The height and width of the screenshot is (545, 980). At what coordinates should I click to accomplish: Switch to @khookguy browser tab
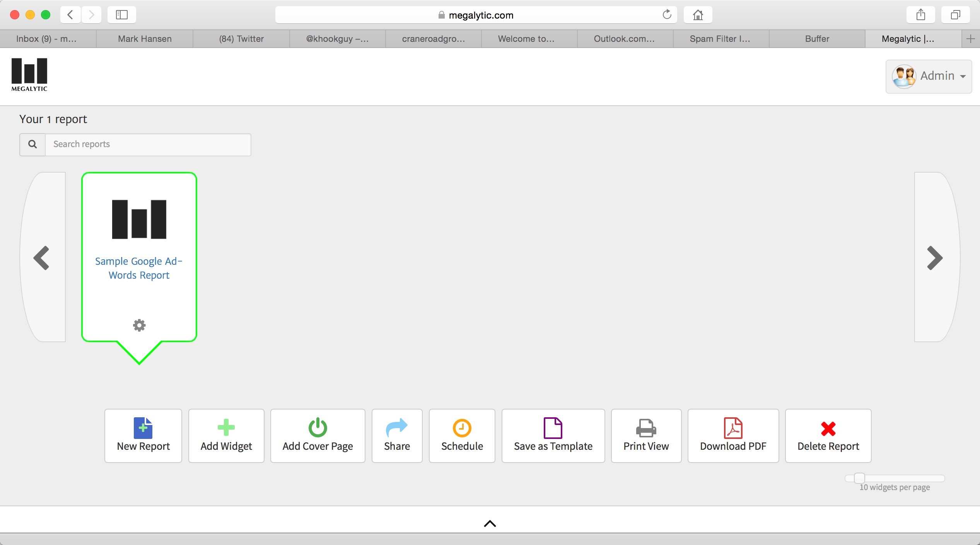coord(337,39)
